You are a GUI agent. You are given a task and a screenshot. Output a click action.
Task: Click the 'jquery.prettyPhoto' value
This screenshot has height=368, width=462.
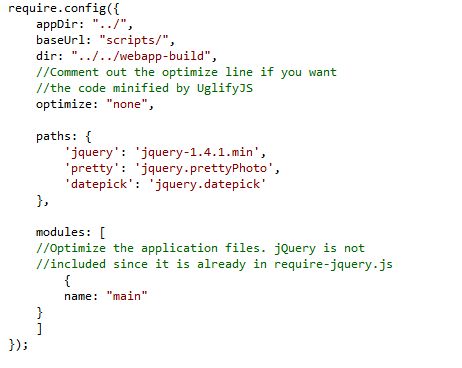[x=204, y=168]
